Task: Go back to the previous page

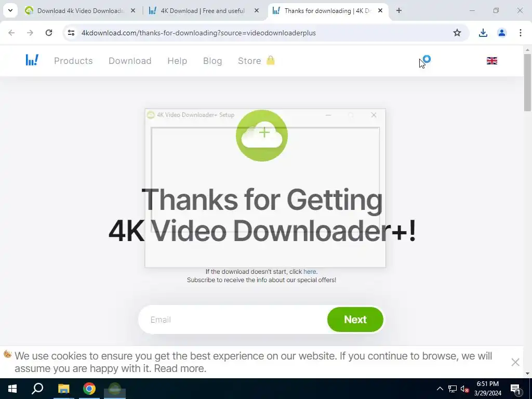Action: 11,33
